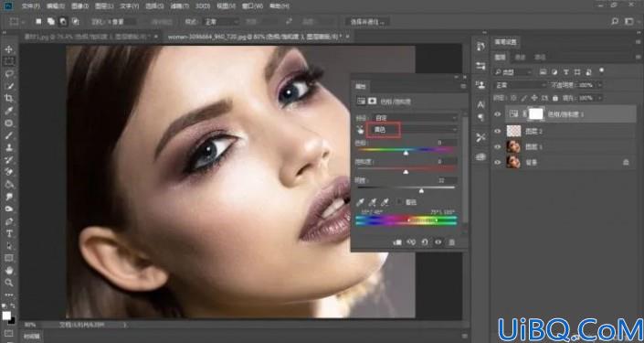Open the color range dropdown highlighted in red
644x343 pixels.
413,130
